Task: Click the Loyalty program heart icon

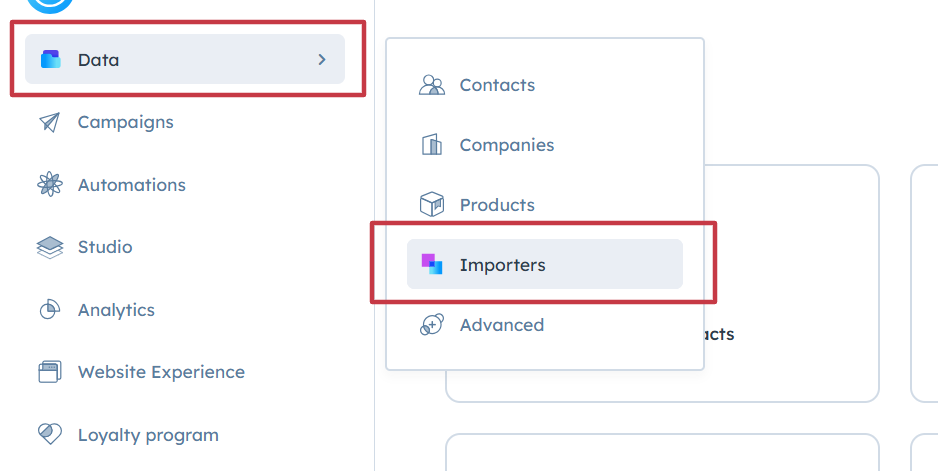Action: click(50, 434)
